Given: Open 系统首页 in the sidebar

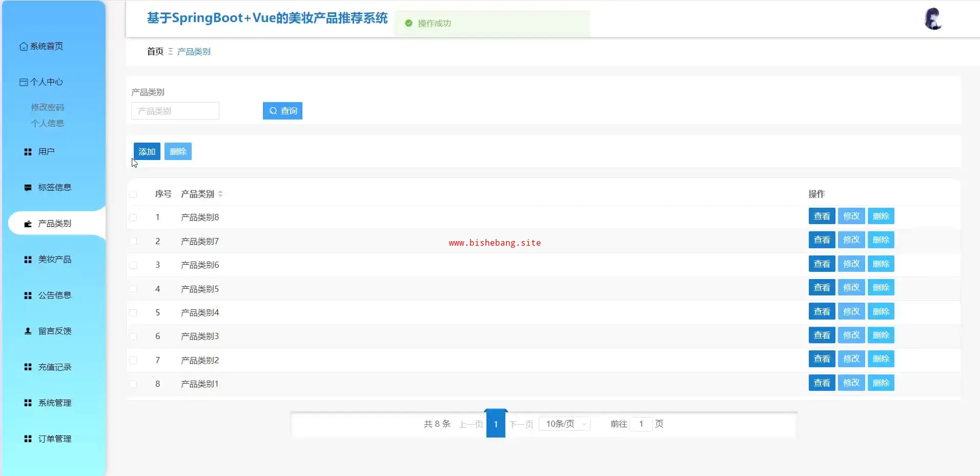Looking at the screenshot, I should point(46,47).
